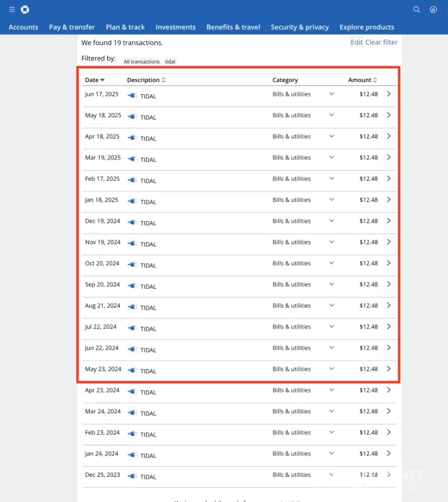Click the 'Aug 21, 2024' date cell

102,306
